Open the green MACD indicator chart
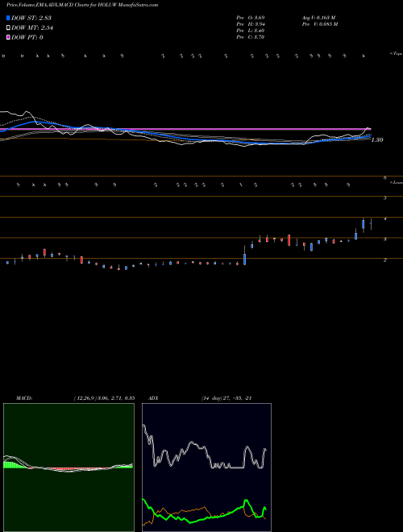403x532 pixels. pos(69,468)
